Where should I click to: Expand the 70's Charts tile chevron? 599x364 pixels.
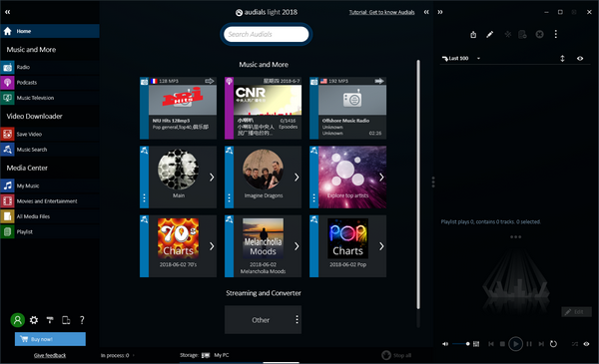(x=212, y=246)
